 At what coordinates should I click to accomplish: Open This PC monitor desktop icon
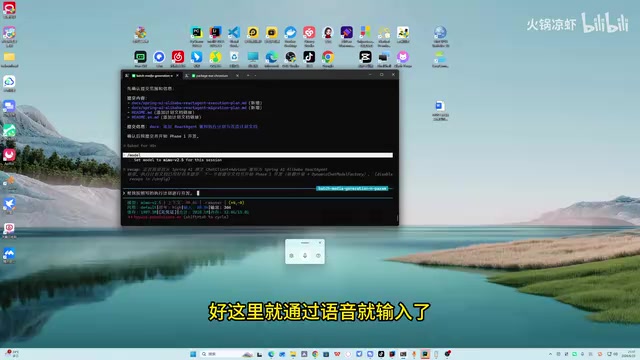click(253, 57)
